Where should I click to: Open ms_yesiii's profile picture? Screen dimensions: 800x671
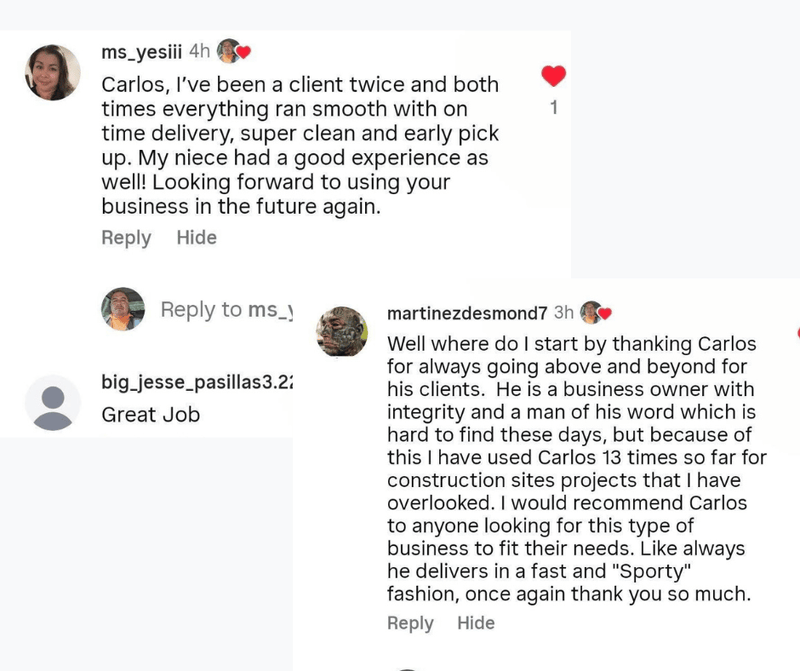point(52,72)
